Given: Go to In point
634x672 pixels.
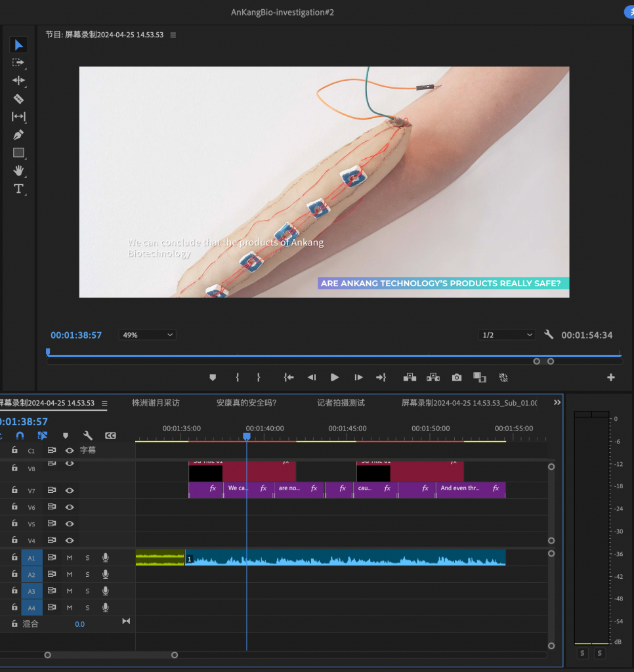Looking at the screenshot, I should (289, 377).
